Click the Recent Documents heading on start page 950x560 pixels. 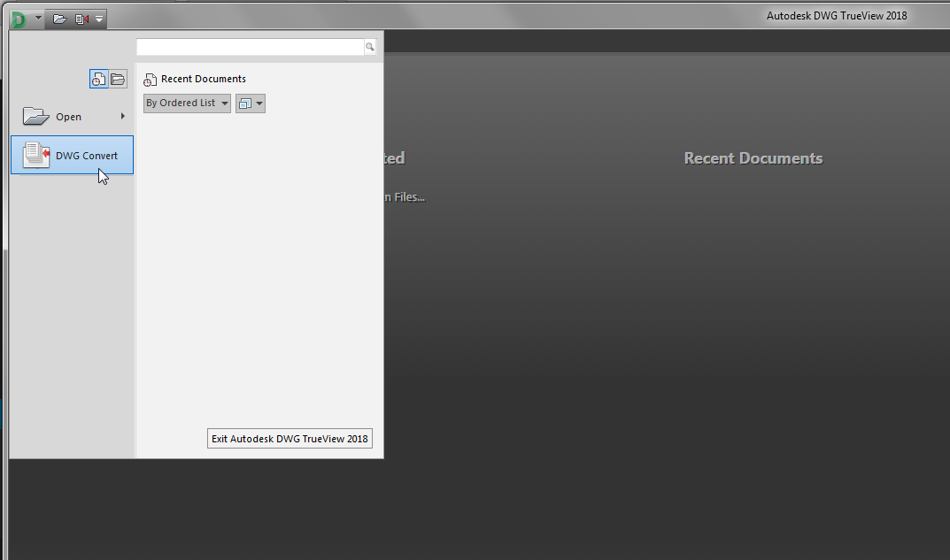click(x=753, y=158)
